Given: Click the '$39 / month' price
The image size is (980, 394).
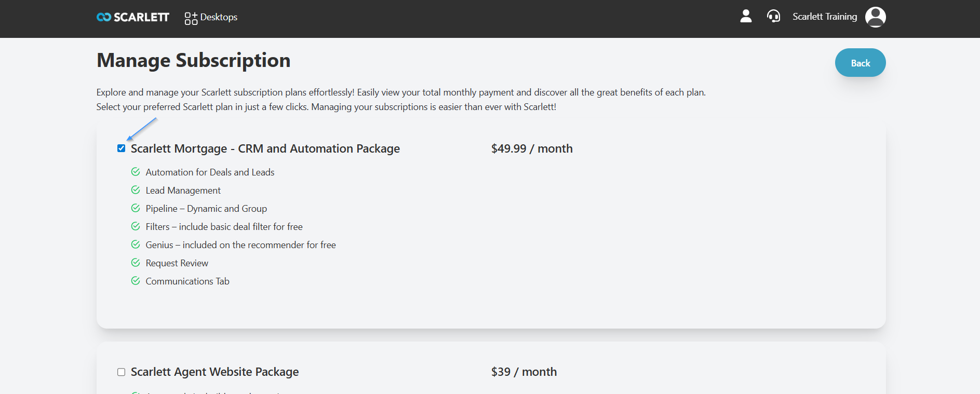Looking at the screenshot, I should tap(524, 372).
